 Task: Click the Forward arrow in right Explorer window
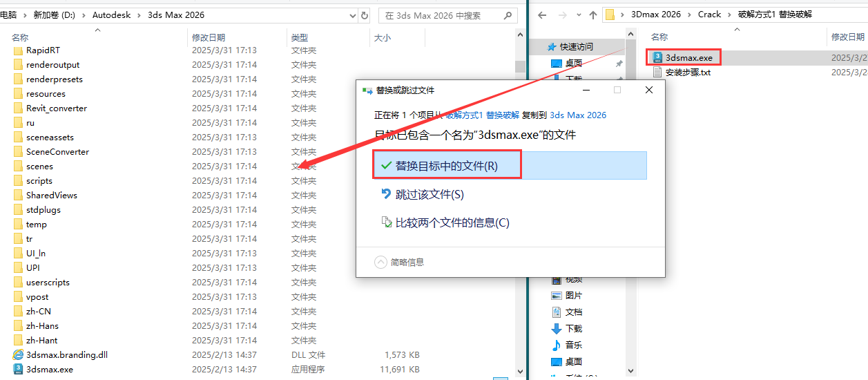[x=562, y=15]
